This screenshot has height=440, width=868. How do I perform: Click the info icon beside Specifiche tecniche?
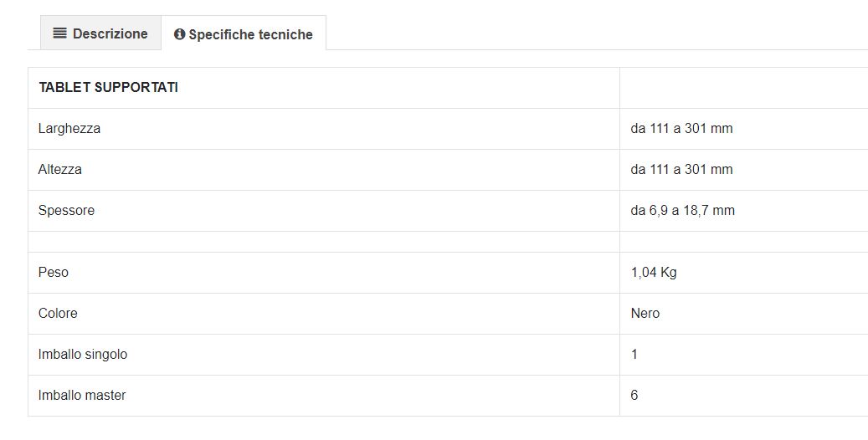coord(179,34)
